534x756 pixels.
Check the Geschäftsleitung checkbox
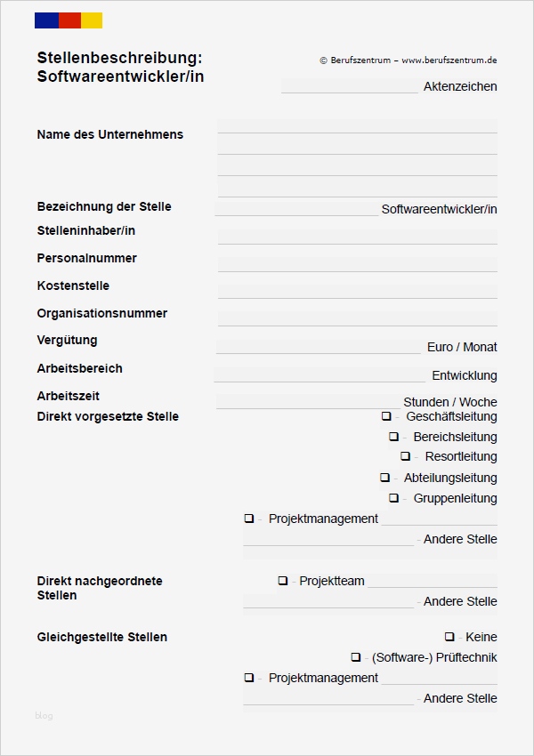(x=386, y=416)
